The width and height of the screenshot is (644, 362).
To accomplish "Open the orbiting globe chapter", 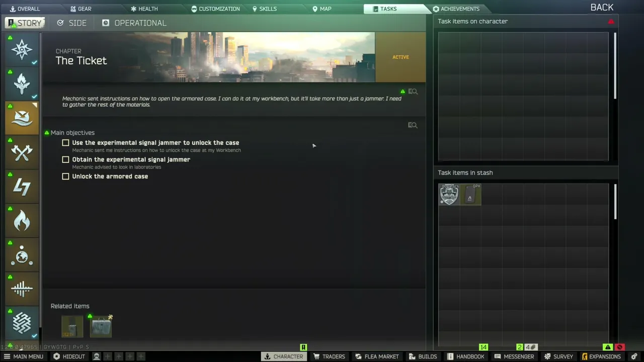I will pos(22,255).
